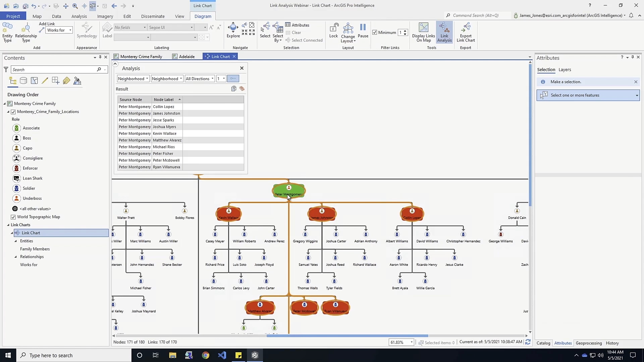This screenshot has width=644, height=362.
Task: Run the analysis with blue button
Action: pyautogui.click(x=233, y=78)
